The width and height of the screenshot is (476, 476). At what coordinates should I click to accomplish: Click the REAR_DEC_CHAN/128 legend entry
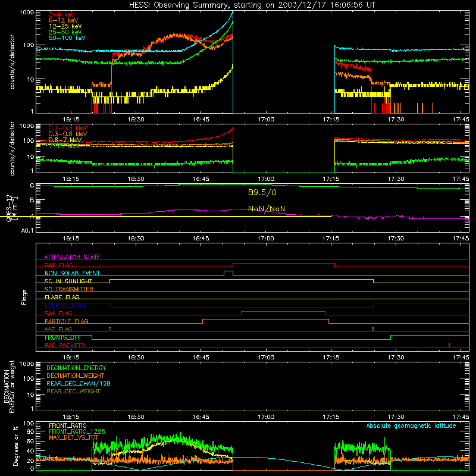(x=79, y=383)
